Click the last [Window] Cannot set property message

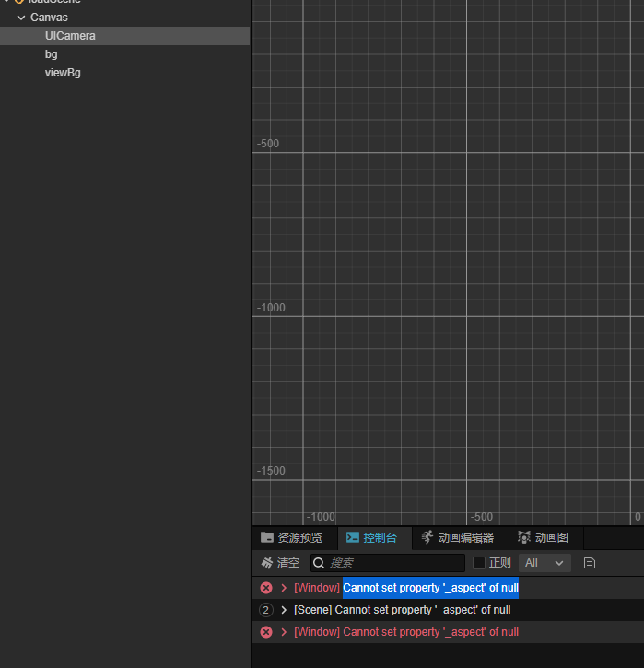(x=406, y=632)
